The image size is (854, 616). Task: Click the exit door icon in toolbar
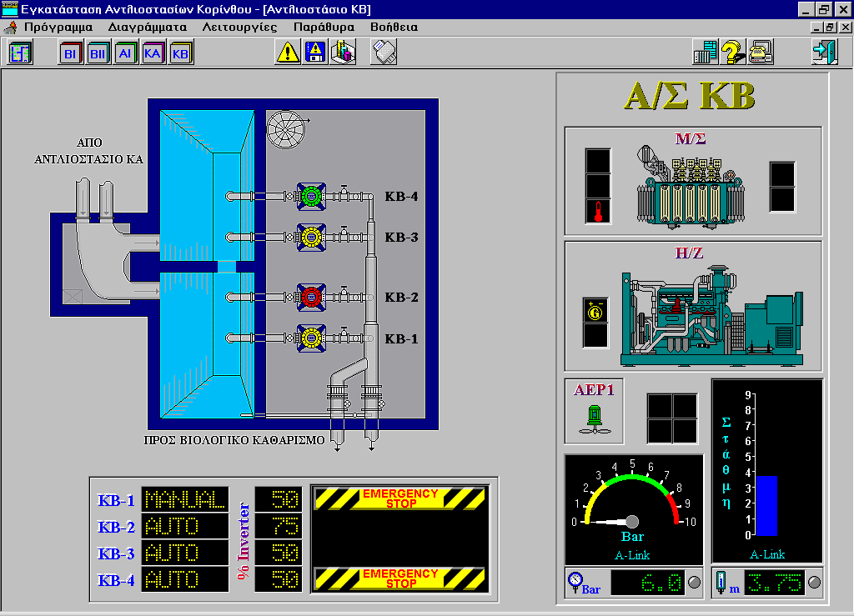tap(823, 53)
